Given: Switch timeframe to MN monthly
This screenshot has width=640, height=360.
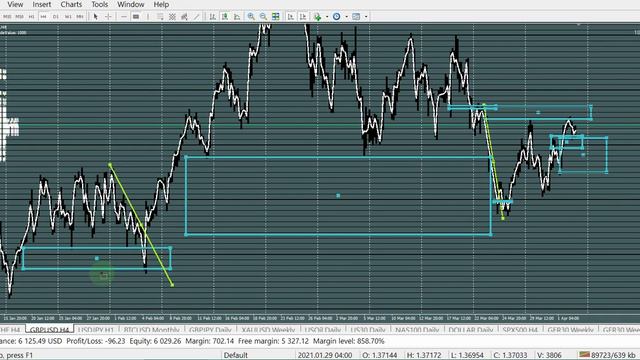Looking at the screenshot, I should click(80, 17).
